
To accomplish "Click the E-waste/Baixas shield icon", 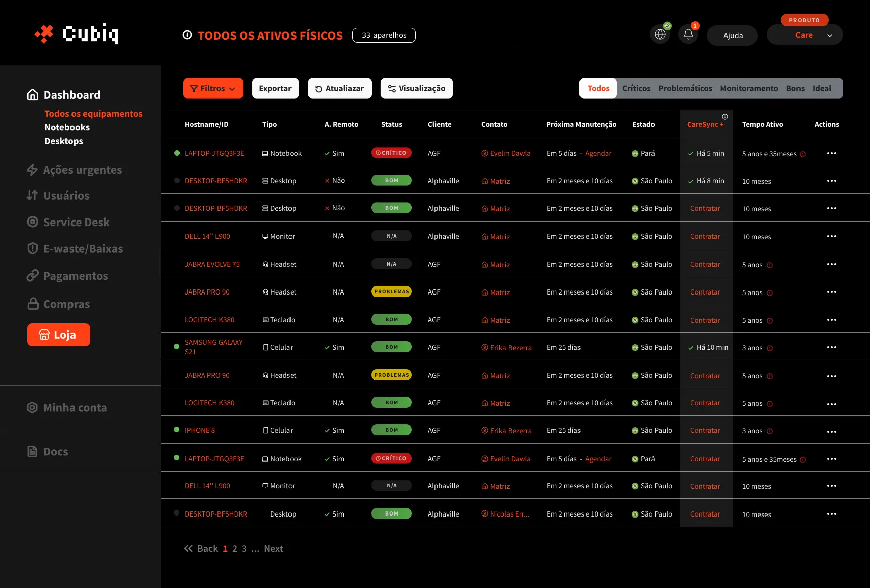I will 32,248.
